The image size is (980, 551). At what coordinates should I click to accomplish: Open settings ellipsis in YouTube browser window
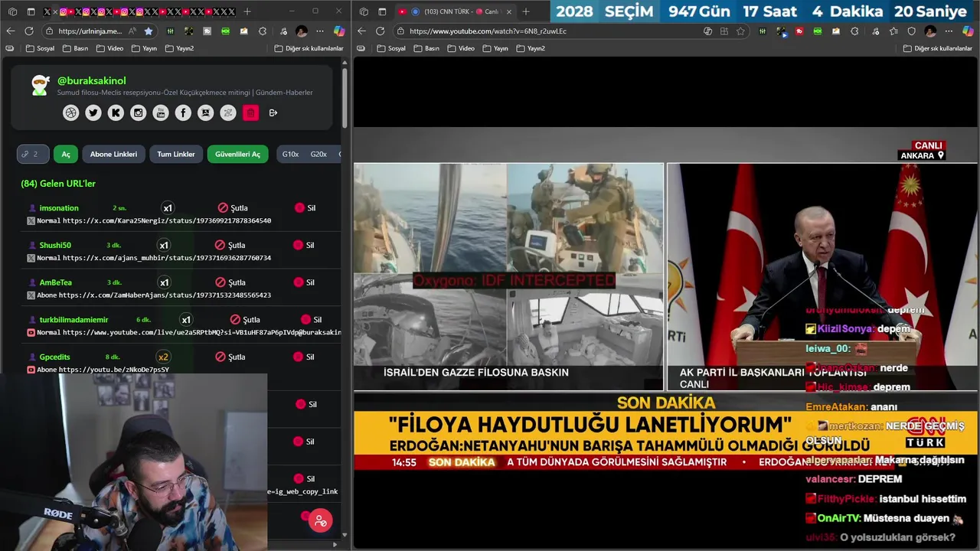[x=949, y=31]
